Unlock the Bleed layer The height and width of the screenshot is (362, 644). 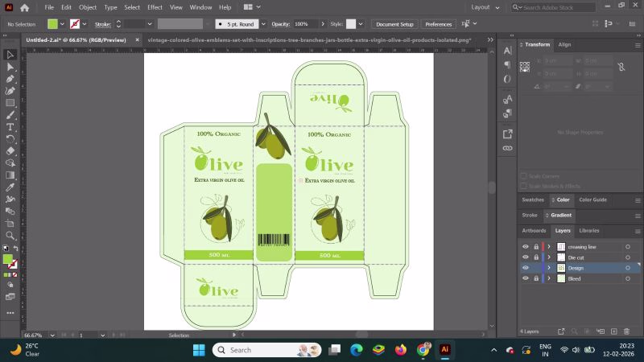(536, 278)
